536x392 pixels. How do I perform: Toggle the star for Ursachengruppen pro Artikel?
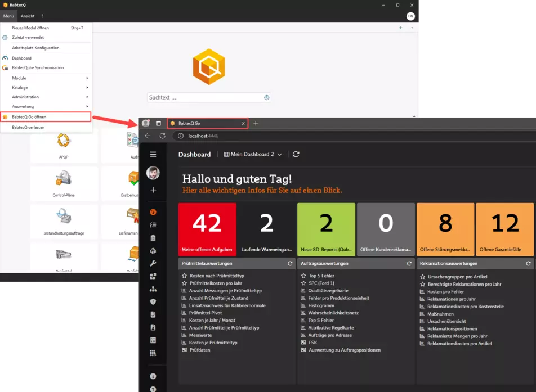(x=422, y=277)
